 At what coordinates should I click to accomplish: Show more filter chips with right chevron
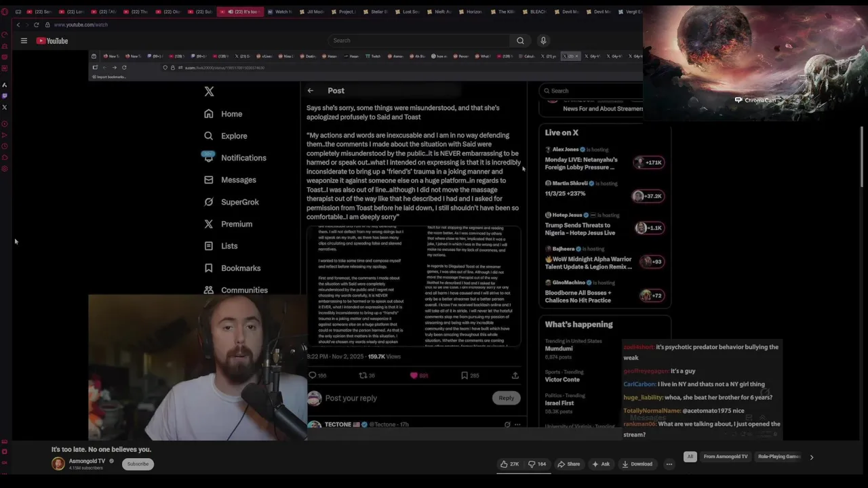[x=811, y=457]
